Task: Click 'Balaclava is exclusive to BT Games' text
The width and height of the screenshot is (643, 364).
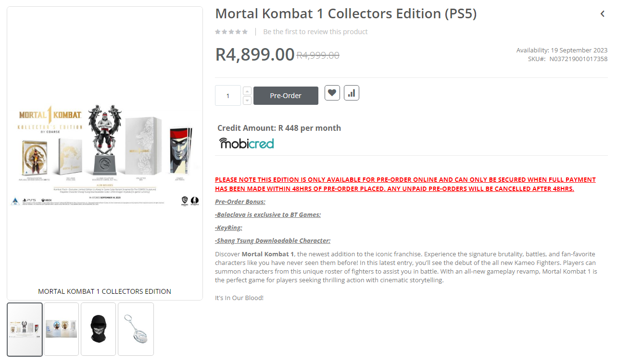Action: 268,214
